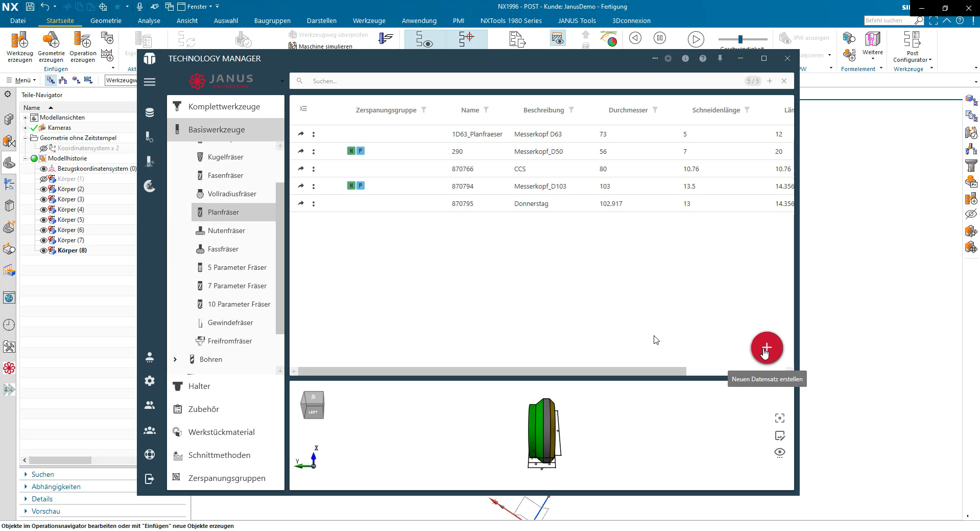Viewport: 980px width, 531px height.
Task: Adjust the Geschwindigkeit speed slider
Action: 740,39
